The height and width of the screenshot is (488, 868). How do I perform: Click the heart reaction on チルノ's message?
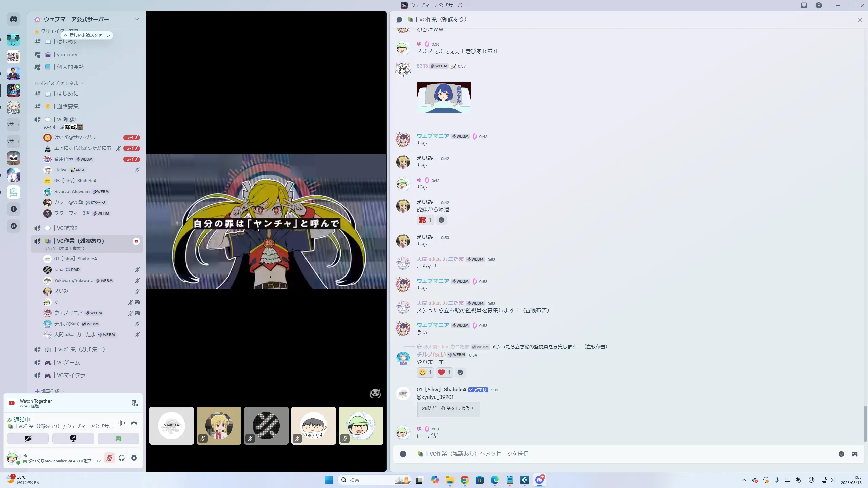[444, 372]
